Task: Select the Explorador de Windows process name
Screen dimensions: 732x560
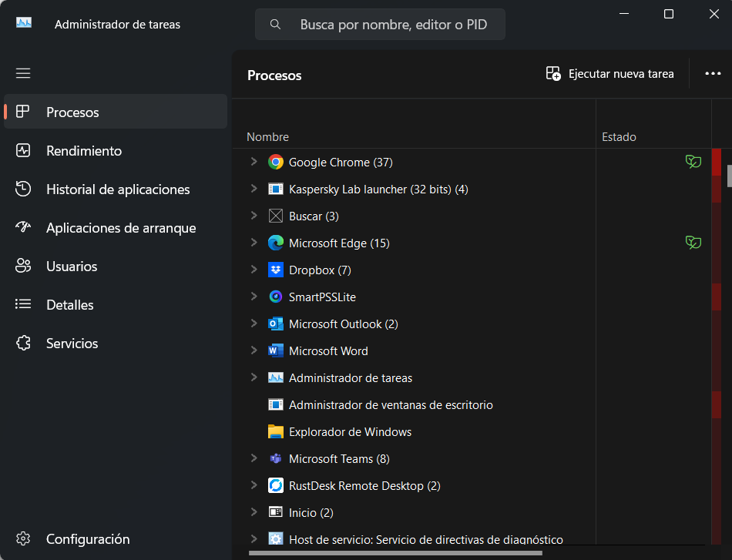Action: [350, 431]
